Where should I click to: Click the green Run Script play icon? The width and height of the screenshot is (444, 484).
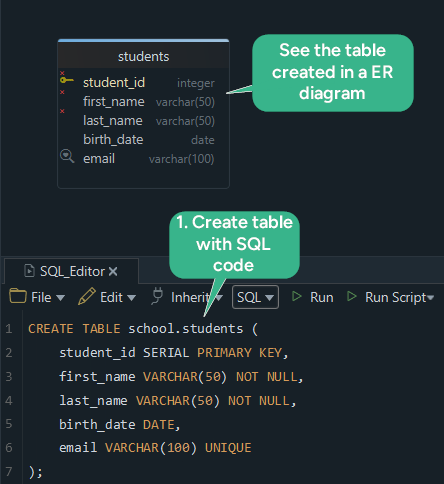click(351, 296)
